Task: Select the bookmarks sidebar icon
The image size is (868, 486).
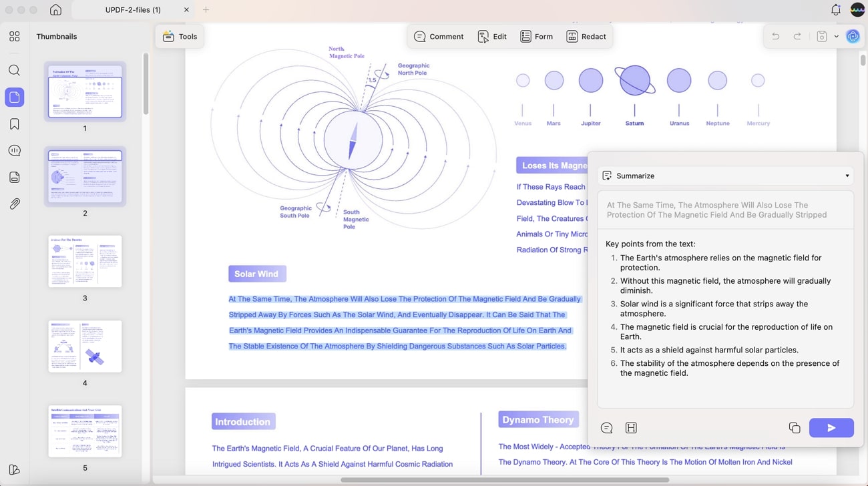Action: click(14, 124)
